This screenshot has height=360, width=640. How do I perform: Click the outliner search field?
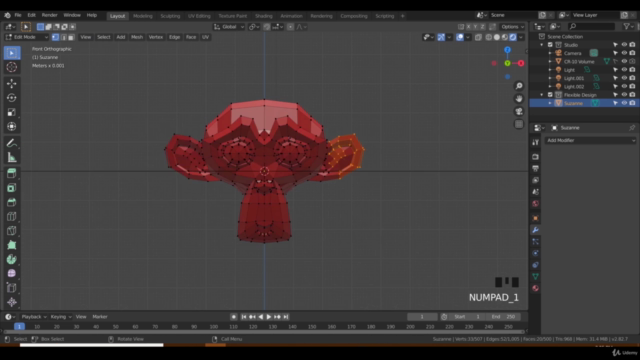tap(591, 27)
